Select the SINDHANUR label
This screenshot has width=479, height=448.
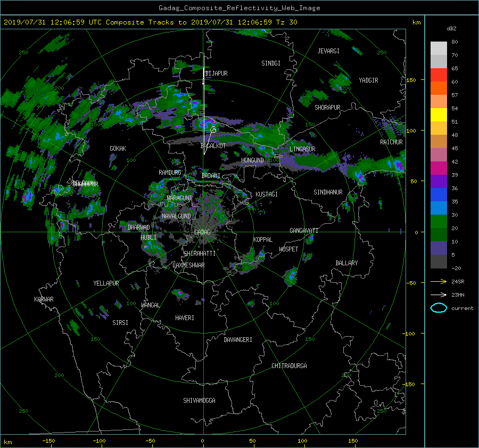(x=328, y=192)
